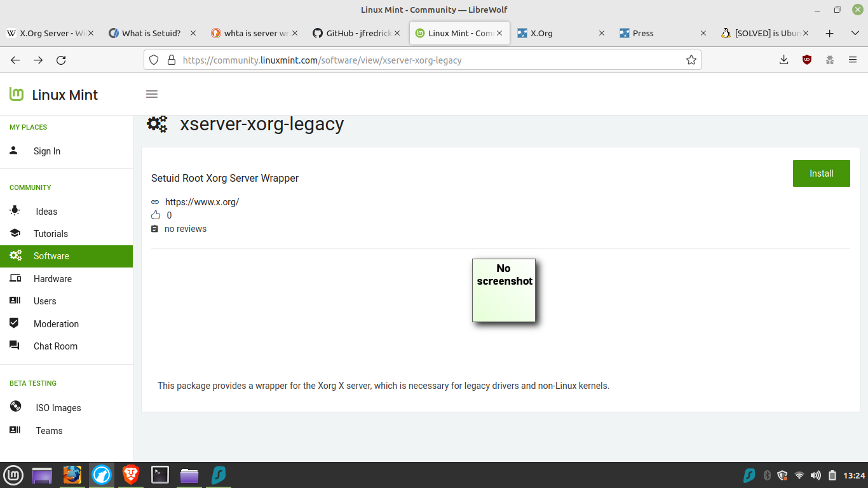Open Chat Room in the sidebar
Image resolution: width=868 pixels, height=488 pixels.
pyautogui.click(x=66, y=346)
